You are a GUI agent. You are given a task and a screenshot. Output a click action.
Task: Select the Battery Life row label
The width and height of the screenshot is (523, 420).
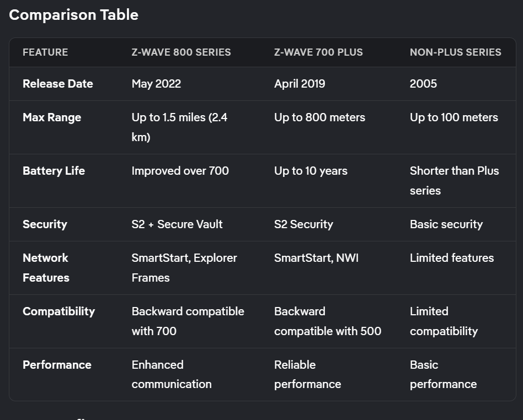(x=54, y=171)
